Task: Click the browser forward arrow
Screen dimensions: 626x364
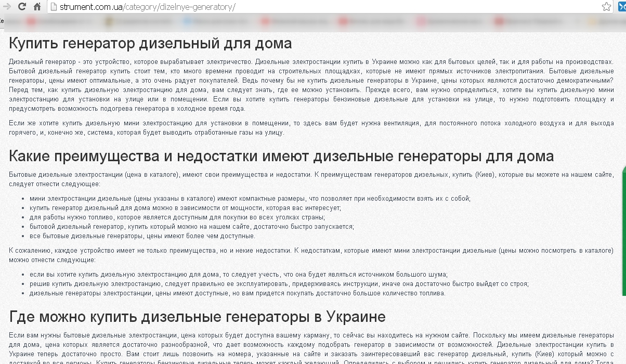Action: 7,7
